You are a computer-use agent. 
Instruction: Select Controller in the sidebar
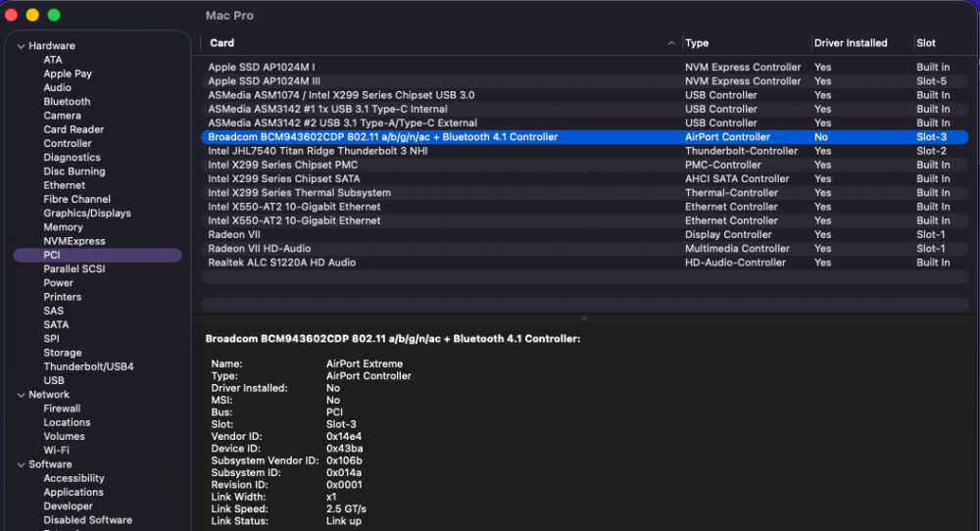68,144
